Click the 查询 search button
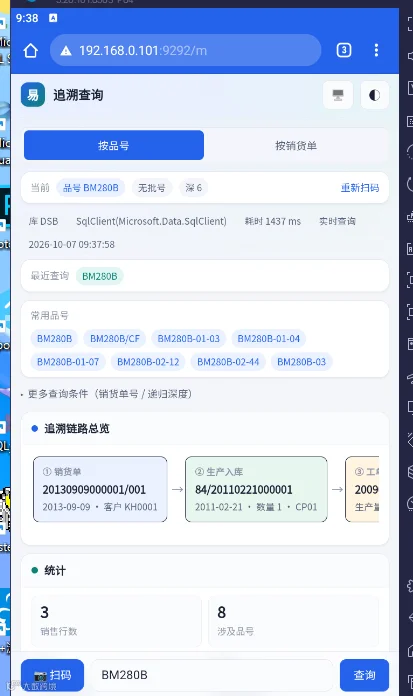This screenshot has height=696, width=413. coord(364,675)
